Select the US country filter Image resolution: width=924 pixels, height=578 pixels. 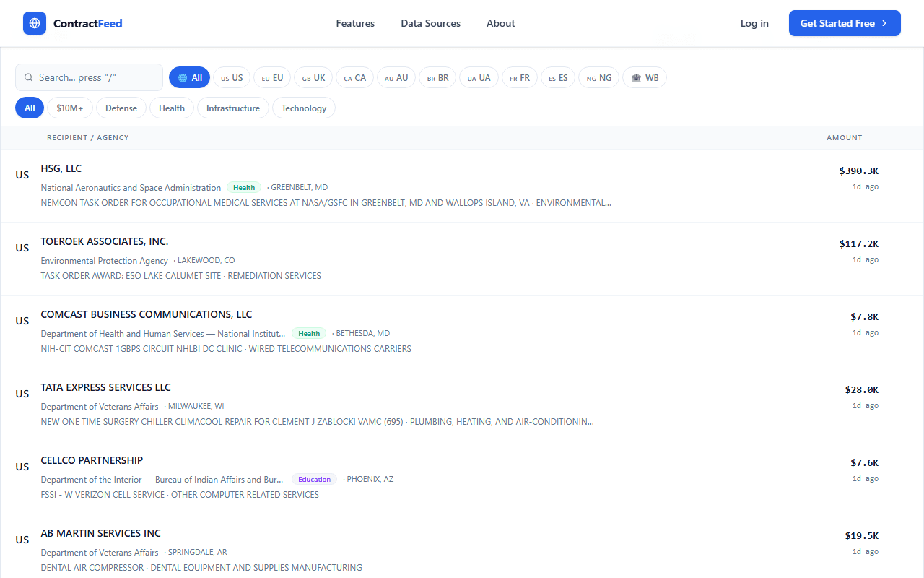[x=232, y=77]
